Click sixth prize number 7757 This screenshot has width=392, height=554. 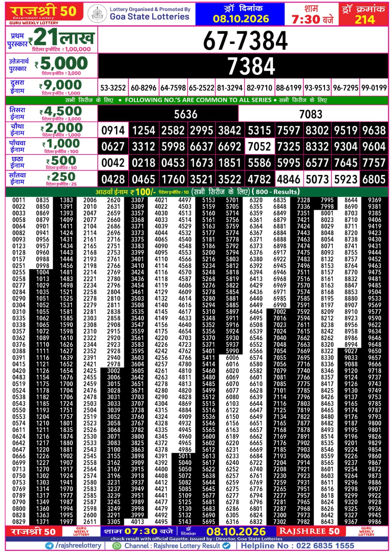374,163
